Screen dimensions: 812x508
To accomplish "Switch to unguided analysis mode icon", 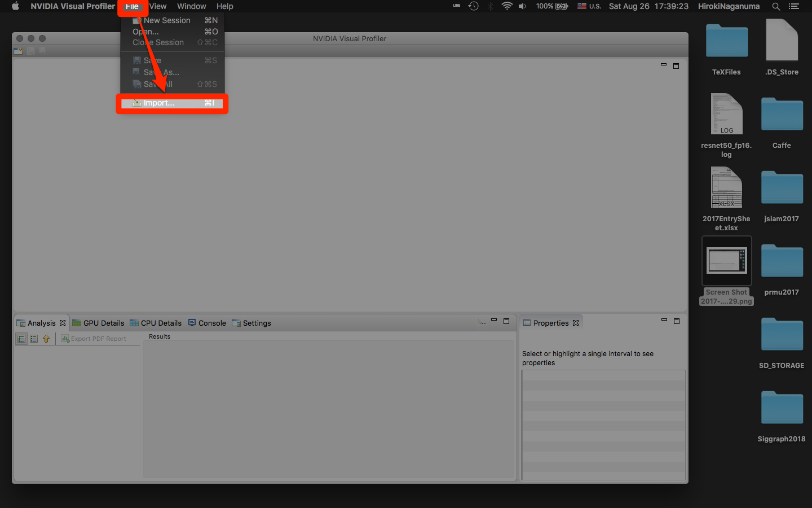I will (x=33, y=339).
